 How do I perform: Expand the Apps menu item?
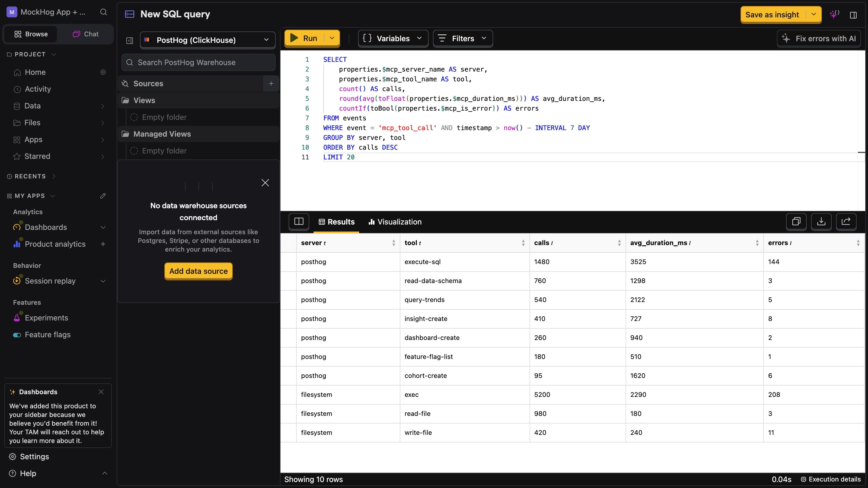pyautogui.click(x=103, y=140)
